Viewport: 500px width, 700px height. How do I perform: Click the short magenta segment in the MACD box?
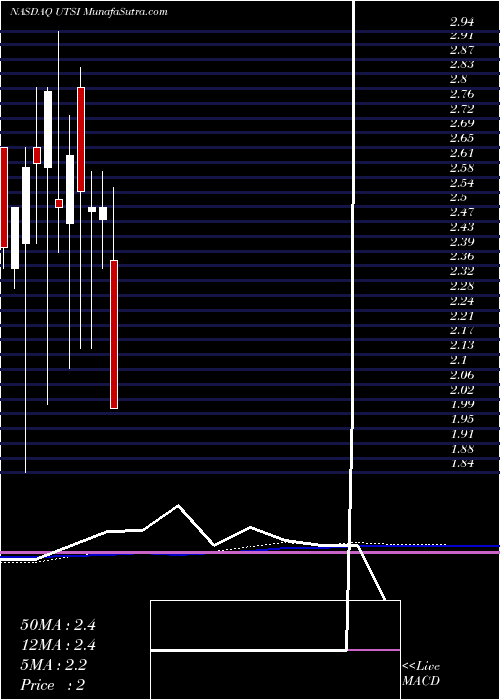coord(373,650)
